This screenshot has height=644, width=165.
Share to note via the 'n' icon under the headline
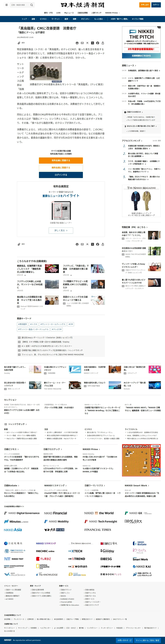click(x=87, y=43)
